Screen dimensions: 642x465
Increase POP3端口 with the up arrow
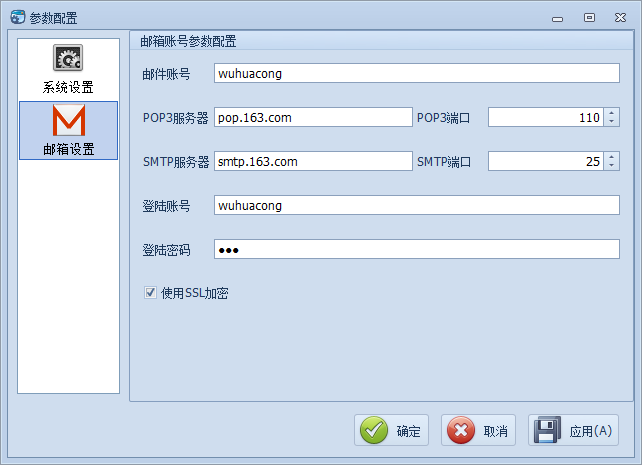coord(611,113)
